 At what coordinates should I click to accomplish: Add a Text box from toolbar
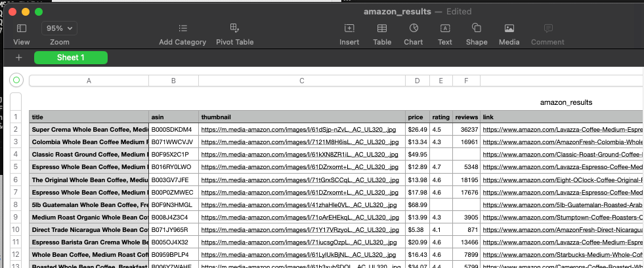(x=445, y=28)
